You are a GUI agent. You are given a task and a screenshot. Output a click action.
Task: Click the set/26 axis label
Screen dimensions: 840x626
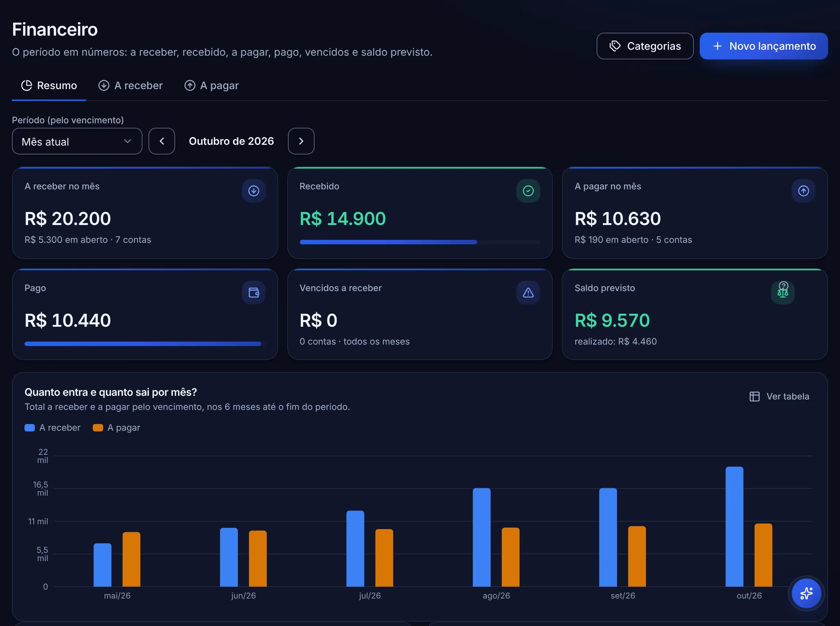tap(623, 596)
